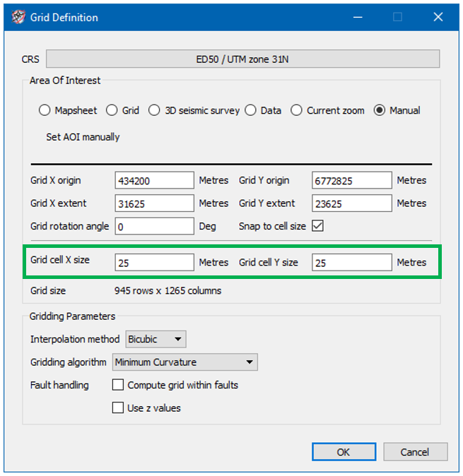Click the ED50 / UTM zone 31N CRS button
The height and width of the screenshot is (476, 463).
[x=242, y=59]
